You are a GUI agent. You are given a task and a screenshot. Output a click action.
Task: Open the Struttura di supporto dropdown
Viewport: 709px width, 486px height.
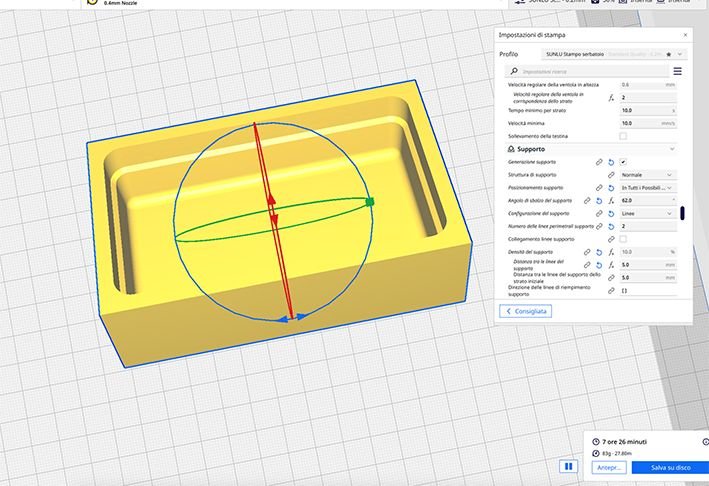pyautogui.click(x=648, y=175)
